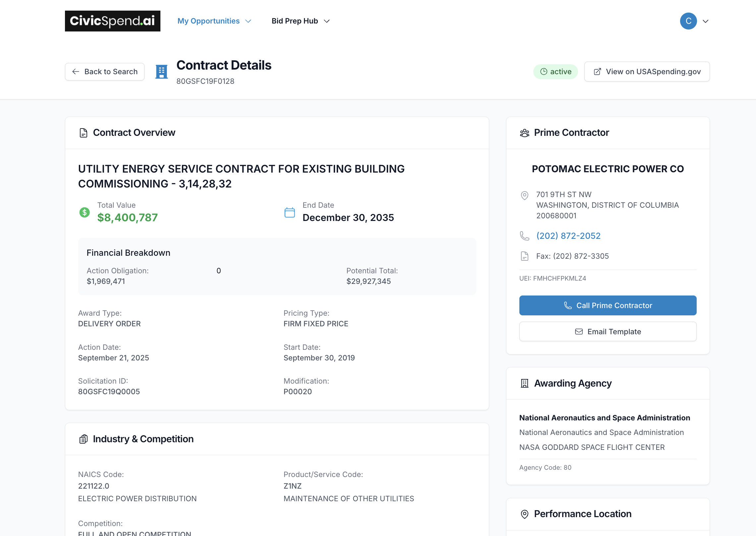The width and height of the screenshot is (756, 536).
Task: Select the Bid Prep Hub menu item
Action: [295, 21]
